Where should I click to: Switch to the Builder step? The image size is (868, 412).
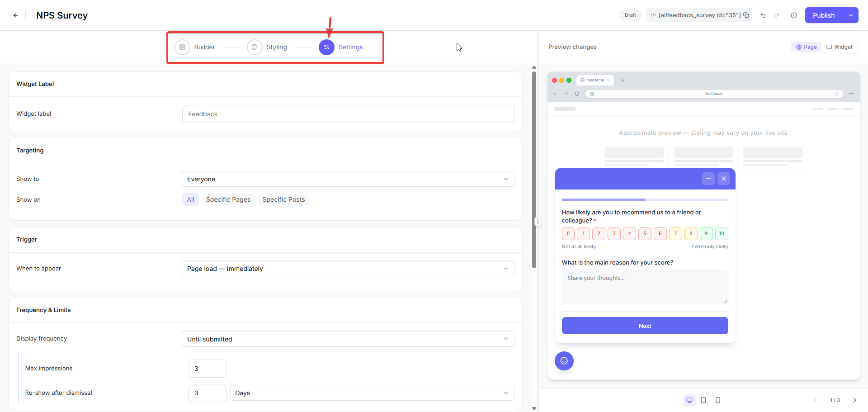(x=195, y=47)
